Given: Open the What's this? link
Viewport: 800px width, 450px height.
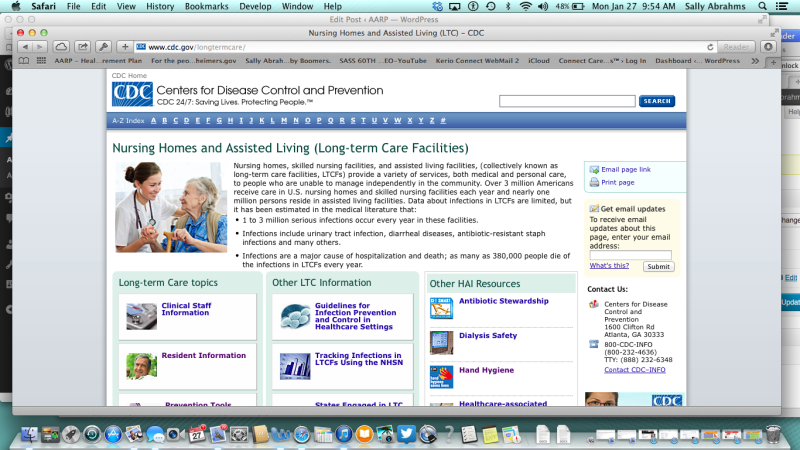Looking at the screenshot, I should coord(609,265).
